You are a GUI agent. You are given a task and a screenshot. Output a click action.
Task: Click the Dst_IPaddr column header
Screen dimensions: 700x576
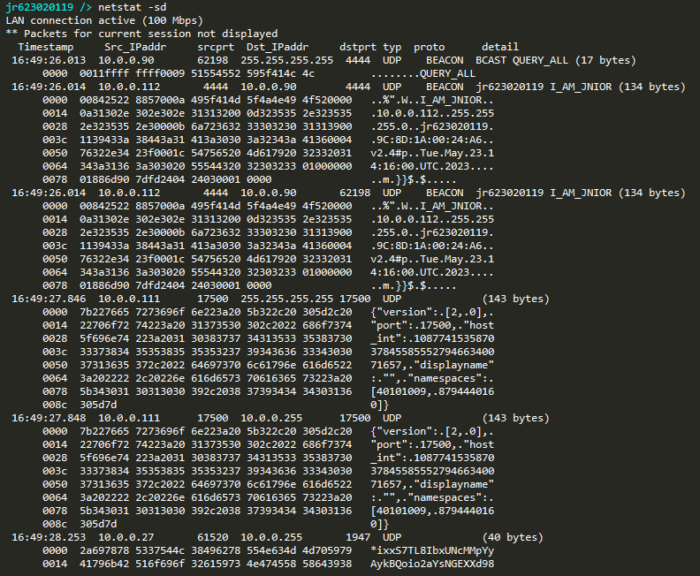click(277, 47)
